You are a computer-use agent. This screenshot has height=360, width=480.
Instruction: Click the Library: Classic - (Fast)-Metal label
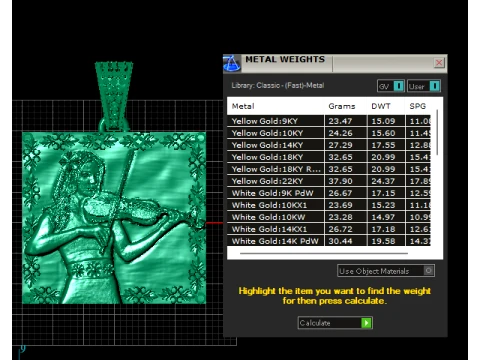pos(278,85)
